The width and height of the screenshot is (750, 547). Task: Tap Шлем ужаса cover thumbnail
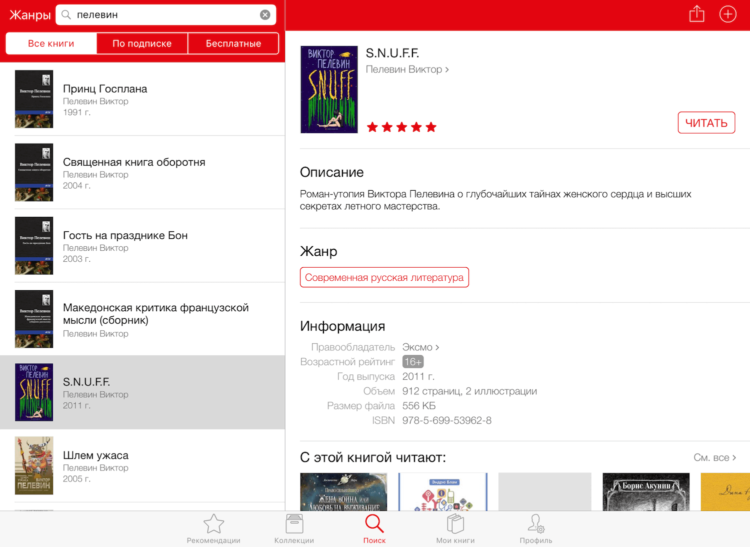[34, 465]
